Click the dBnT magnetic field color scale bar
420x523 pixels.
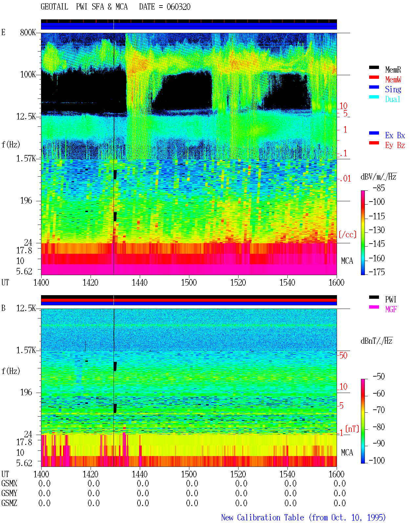[363, 421]
